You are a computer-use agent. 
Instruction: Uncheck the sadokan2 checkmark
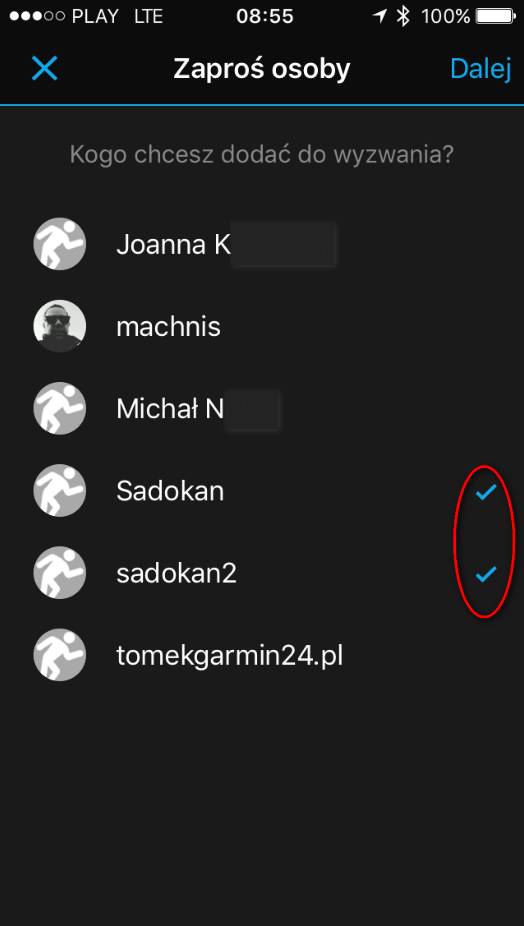click(486, 573)
